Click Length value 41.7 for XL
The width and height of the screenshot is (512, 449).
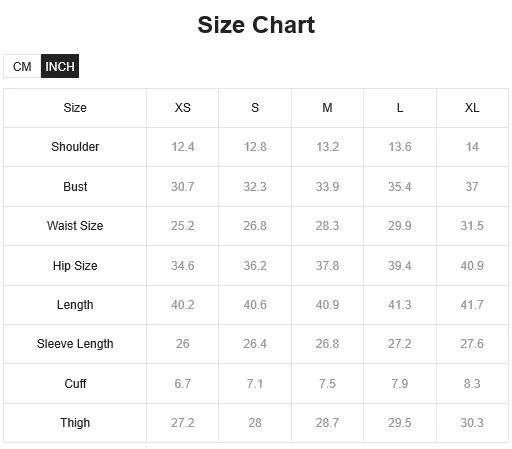click(472, 305)
